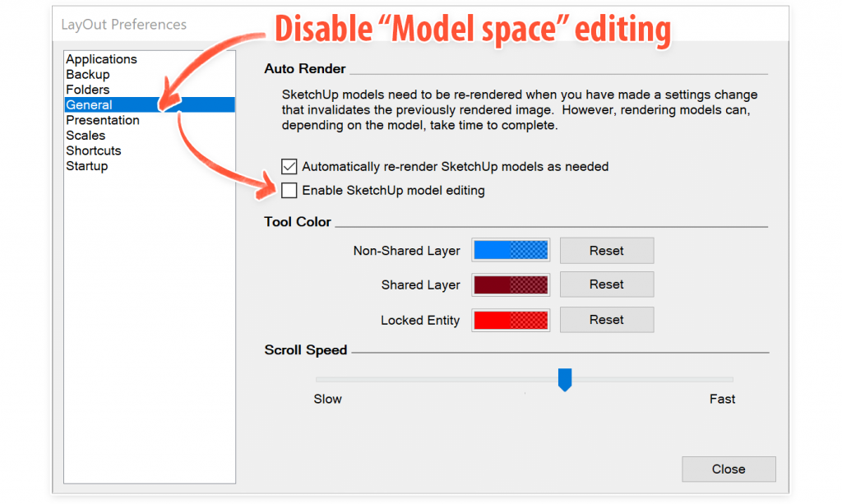Image resolution: width=842 pixels, height=504 pixels.
Task: Reset the Non-Shared Layer tool color
Action: click(606, 251)
